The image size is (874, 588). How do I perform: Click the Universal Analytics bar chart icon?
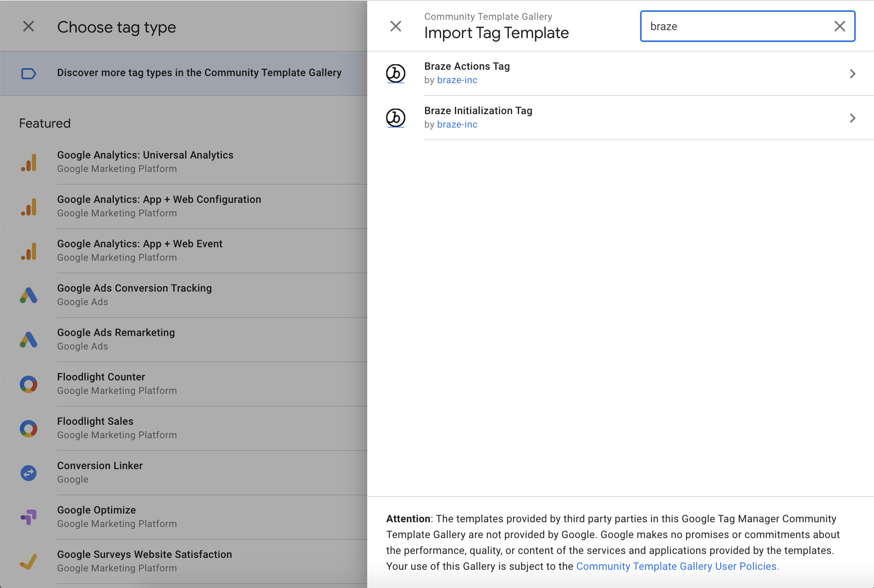29,162
